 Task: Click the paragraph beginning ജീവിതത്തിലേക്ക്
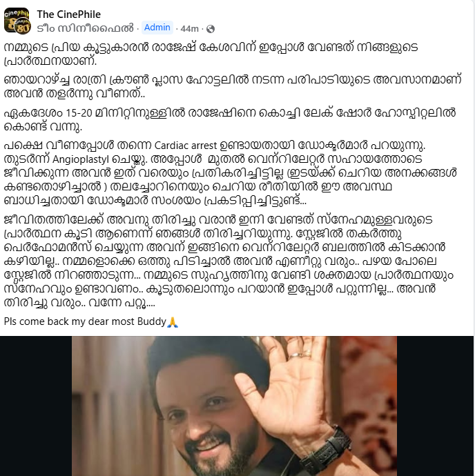229,261
